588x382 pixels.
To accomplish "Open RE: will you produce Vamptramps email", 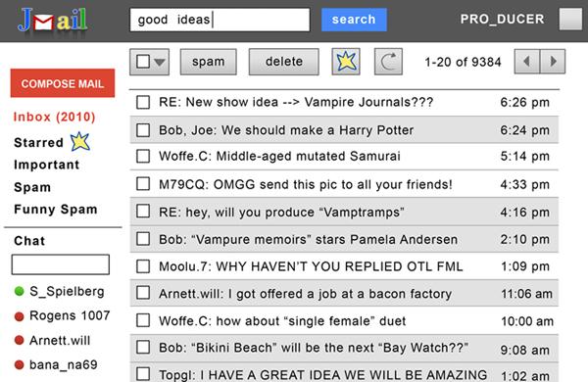I will [x=344, y=212].
